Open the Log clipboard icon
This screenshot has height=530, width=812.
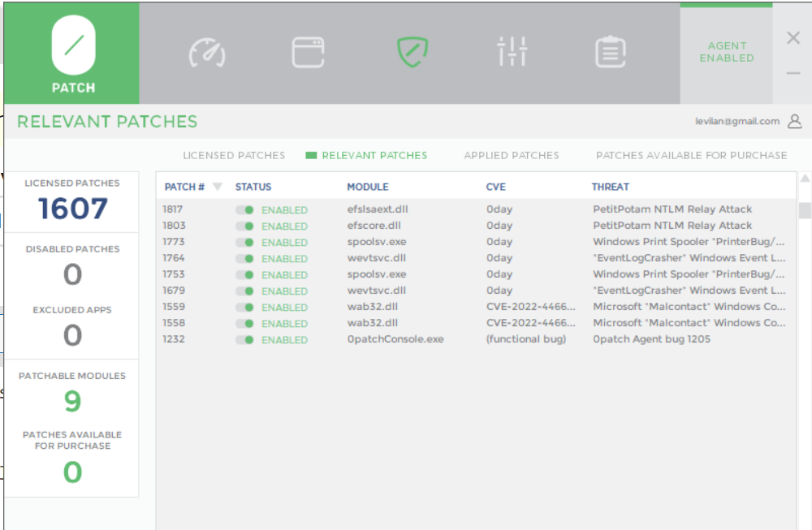pyautogui.click(x=611, y=53)
